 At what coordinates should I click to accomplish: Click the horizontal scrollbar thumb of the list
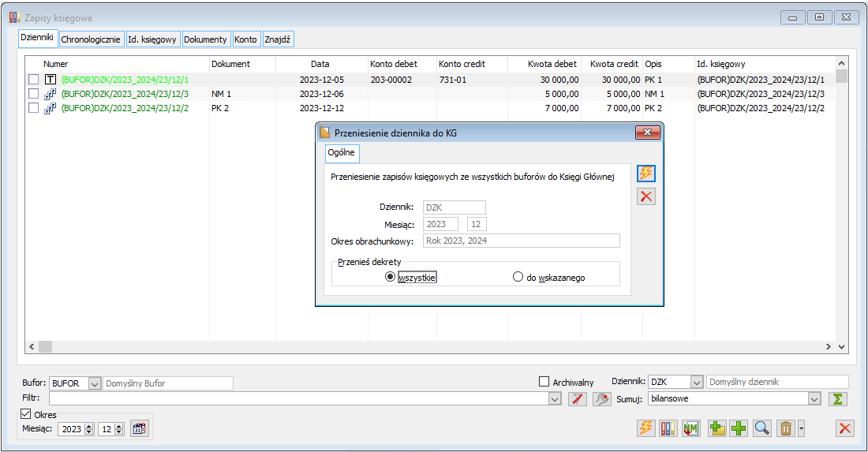coord(46,347)
